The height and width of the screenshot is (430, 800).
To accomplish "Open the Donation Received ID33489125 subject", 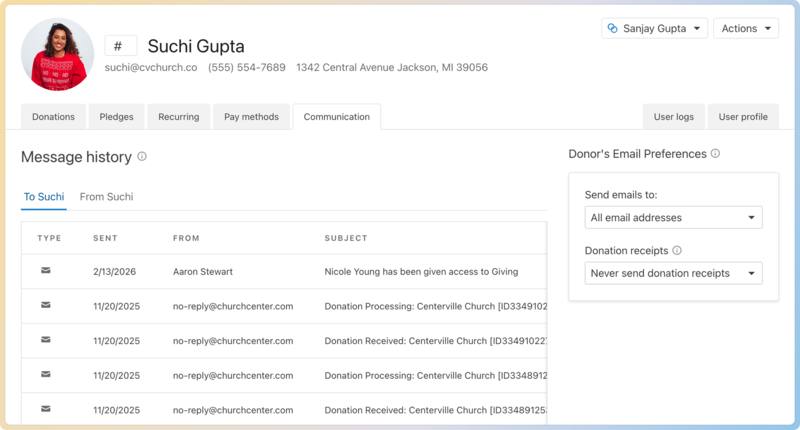I will [436, 410].
